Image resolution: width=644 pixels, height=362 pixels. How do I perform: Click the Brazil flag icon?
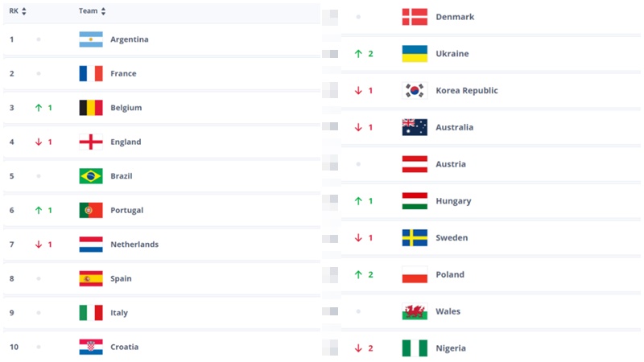tap(91, 176)
